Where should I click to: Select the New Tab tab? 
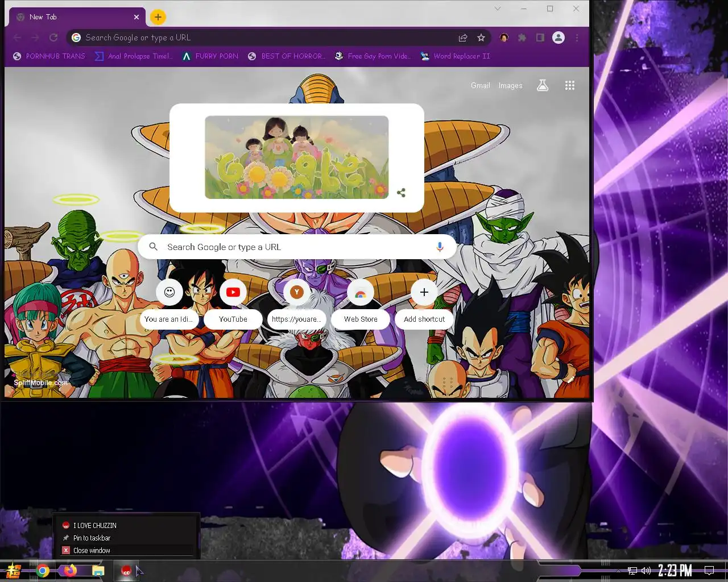tap(76, 17)
